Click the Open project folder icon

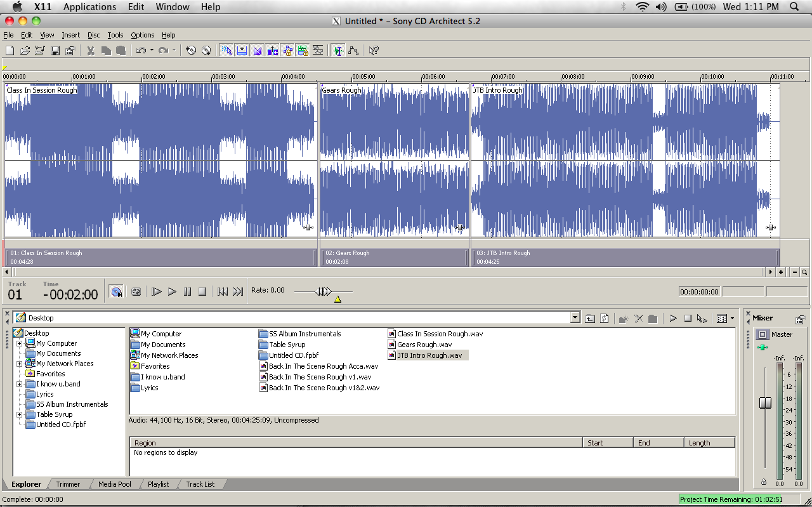coord(25,51)
